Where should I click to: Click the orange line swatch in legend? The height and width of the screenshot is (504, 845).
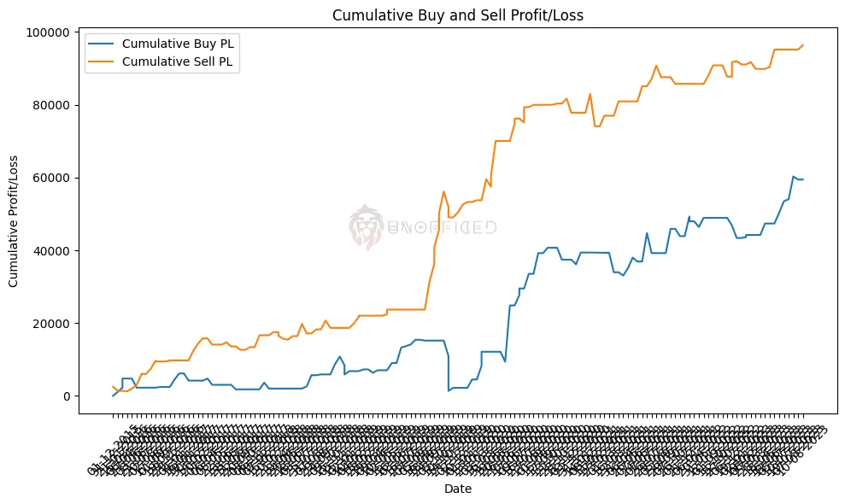pos(102,61)
